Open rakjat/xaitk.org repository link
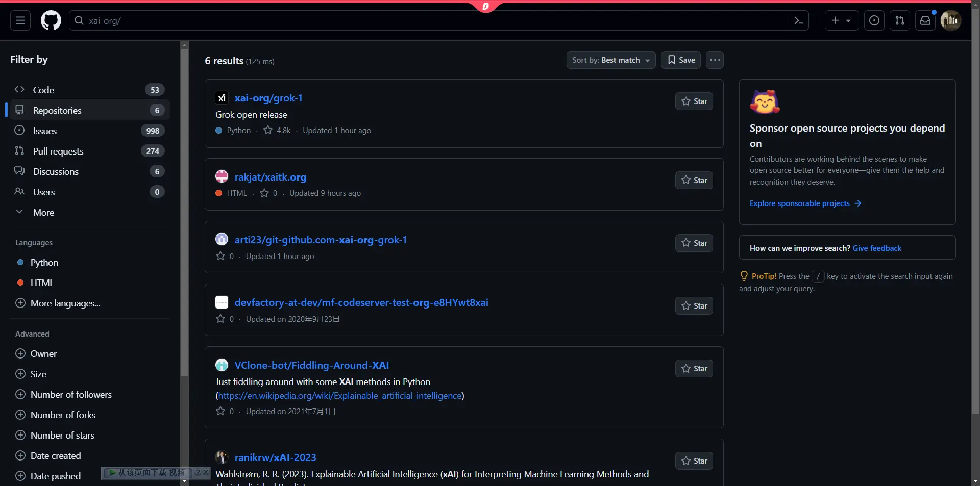This screenshot has height=486, width=980. 271,177
